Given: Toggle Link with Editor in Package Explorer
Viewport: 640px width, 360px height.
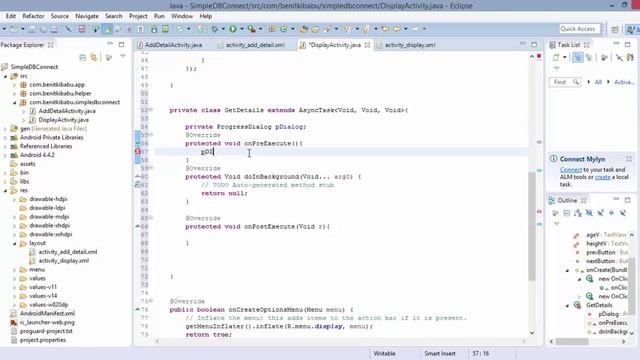Looking at the screenshot, I should 94,58.
